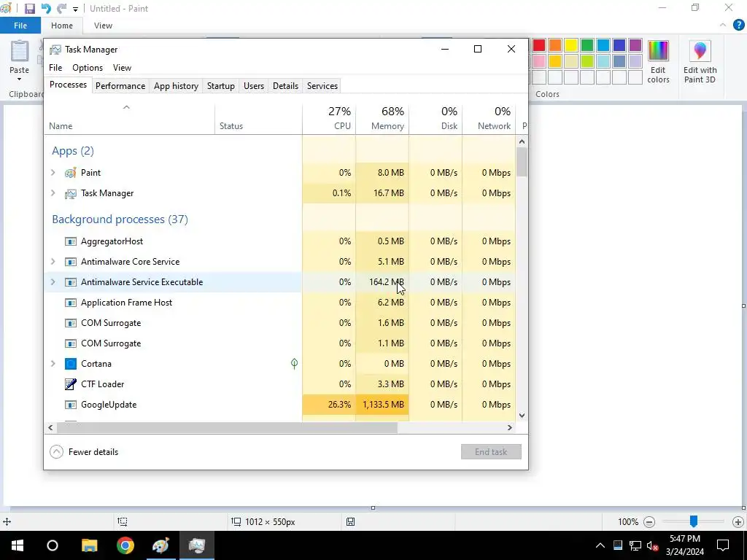Click the Undo arrow in Paint title bar
Viewport: 747px width, 560px height.
pos(46,9)
